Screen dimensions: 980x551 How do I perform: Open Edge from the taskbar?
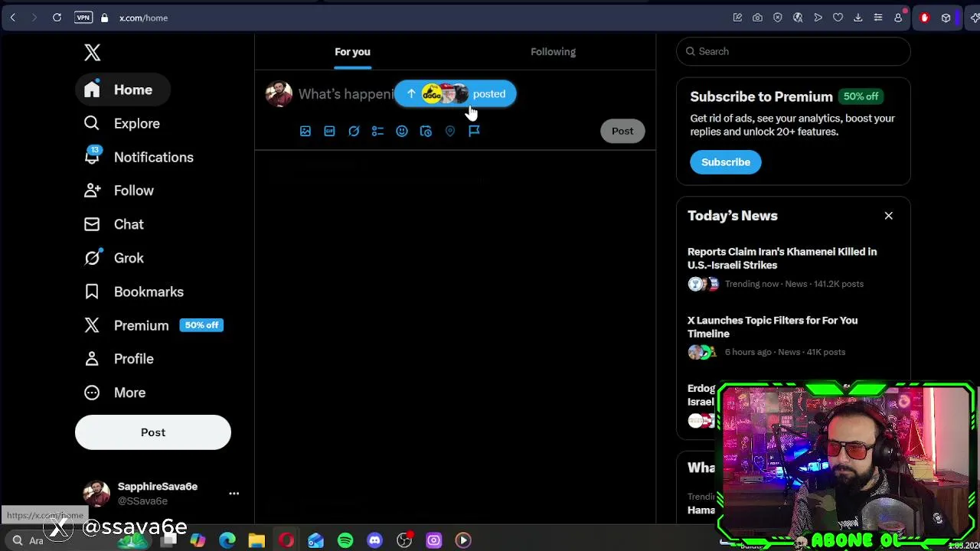coord(227,540)
